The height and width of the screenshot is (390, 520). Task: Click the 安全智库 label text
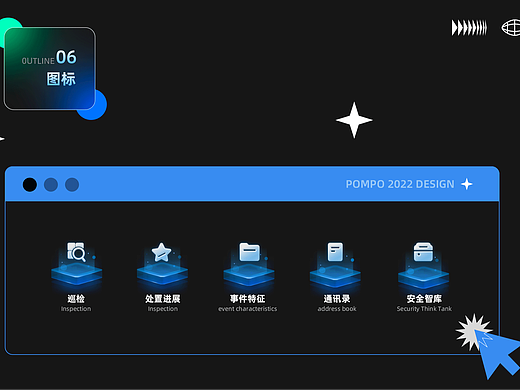click(x=424, y=298)
